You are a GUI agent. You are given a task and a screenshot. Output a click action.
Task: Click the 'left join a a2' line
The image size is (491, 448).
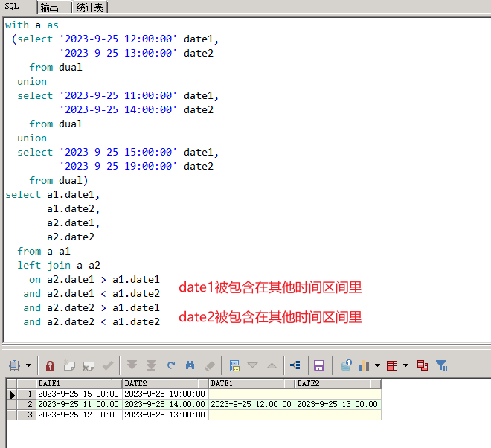point(59,266)
